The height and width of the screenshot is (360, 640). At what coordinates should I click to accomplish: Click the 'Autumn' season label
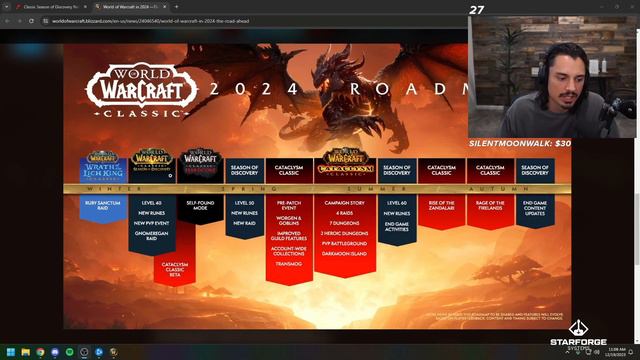point(499,189)
